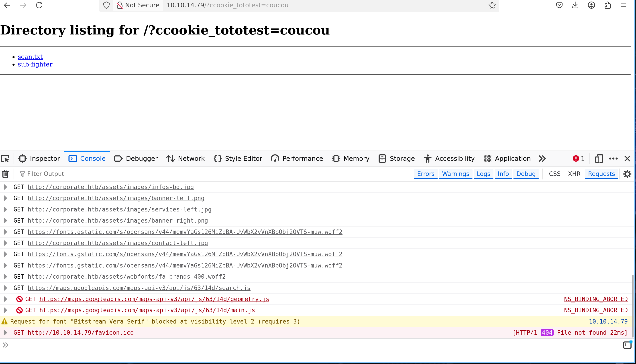Toggle responsive design mode icon
This screenshot has width=636, height=364.
[599, 159]
